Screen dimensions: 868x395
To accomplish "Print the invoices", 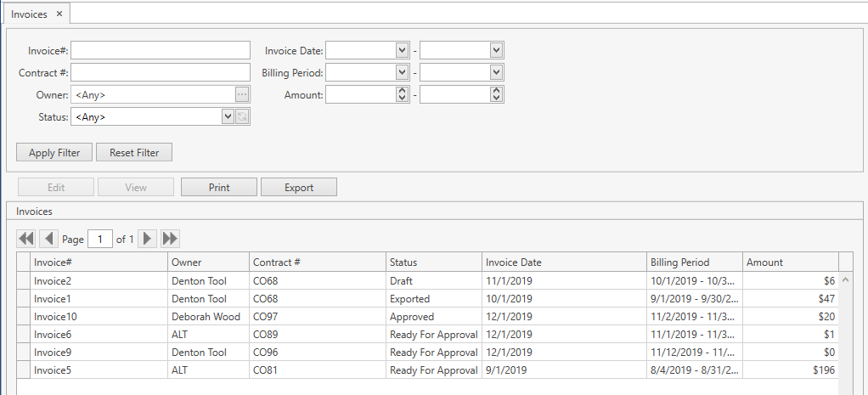I will pos(219,188).
